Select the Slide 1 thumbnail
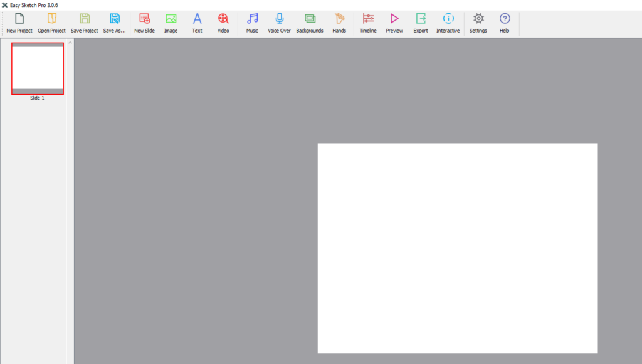This screenshot has width=642, height=364. pos(38,69)
